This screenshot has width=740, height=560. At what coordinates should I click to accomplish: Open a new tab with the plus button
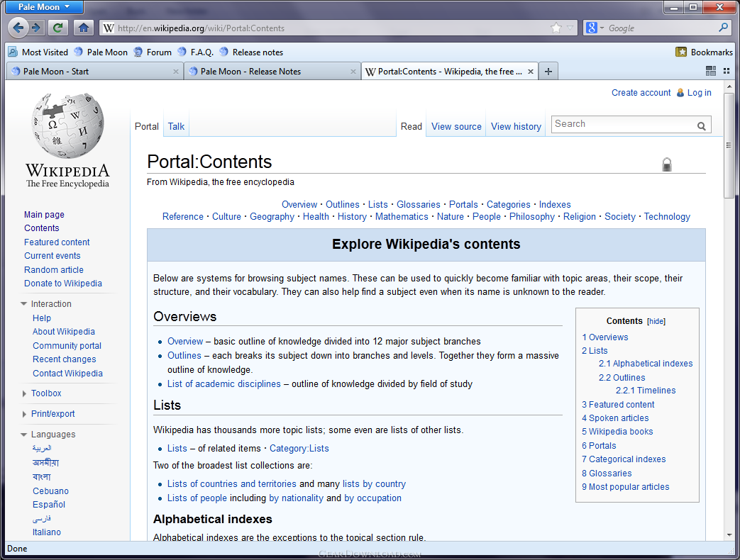tap(548, 71)
